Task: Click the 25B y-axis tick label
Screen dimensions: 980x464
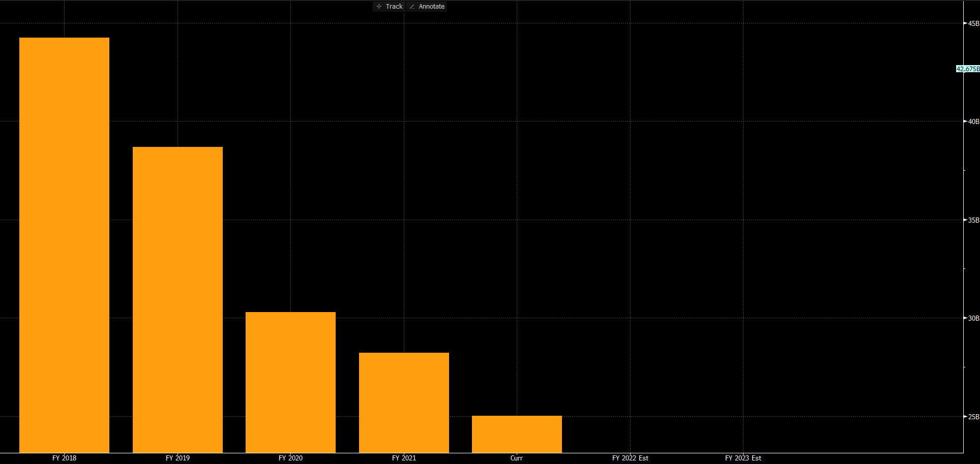Action: coord(973,417)
